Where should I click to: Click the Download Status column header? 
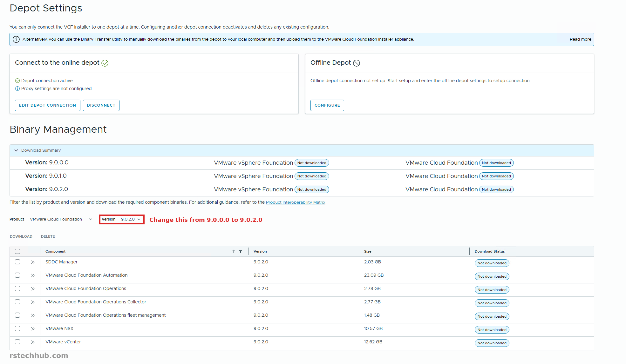click(x=490, y=251)
